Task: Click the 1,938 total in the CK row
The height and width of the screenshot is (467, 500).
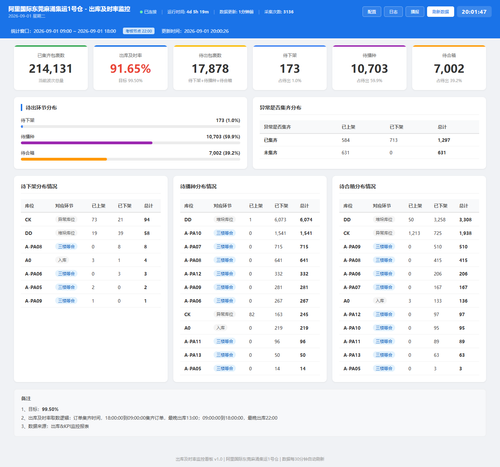Action: tap(465, 233)
